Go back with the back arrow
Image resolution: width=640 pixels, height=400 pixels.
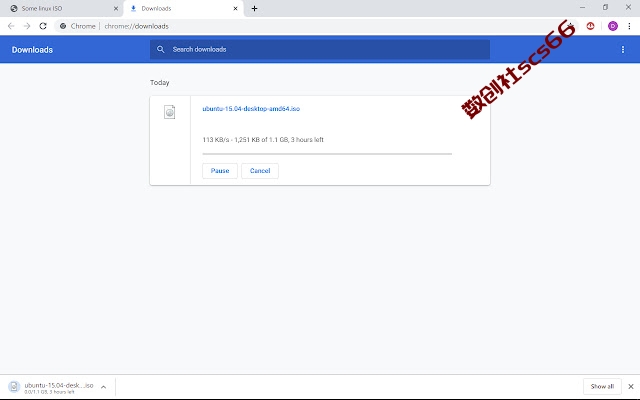tap(11, 26)
